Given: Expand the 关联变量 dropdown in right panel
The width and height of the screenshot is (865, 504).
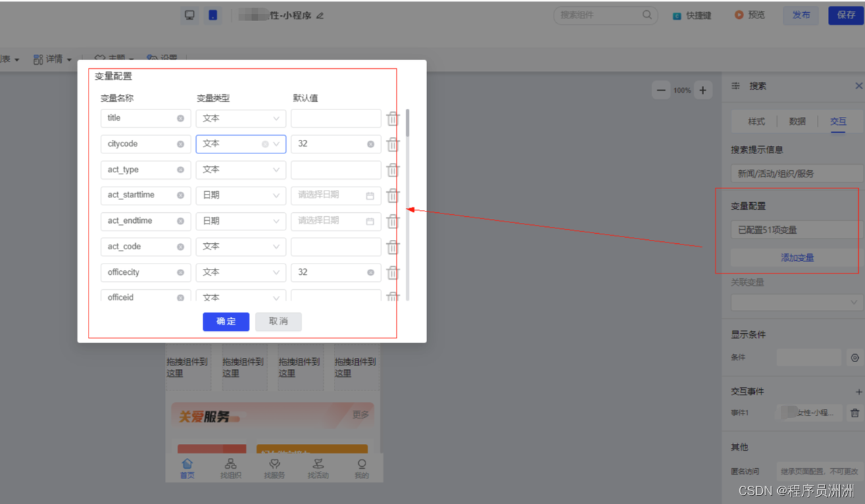Looking at the screenshot, I should click(796, 302).
